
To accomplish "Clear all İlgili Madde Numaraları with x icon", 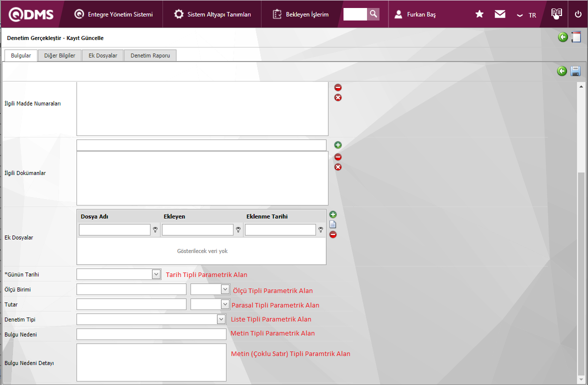I will coord(338,97).
